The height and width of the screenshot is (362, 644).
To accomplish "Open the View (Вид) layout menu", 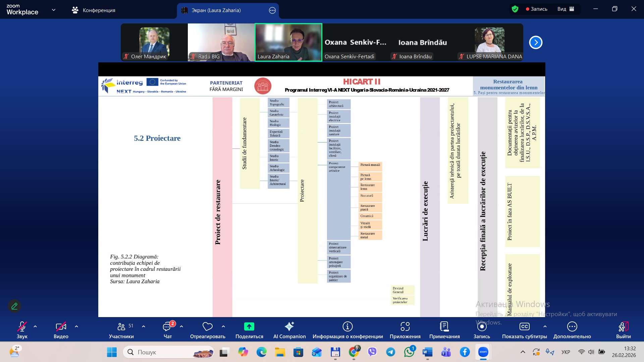I will (566, 9).
